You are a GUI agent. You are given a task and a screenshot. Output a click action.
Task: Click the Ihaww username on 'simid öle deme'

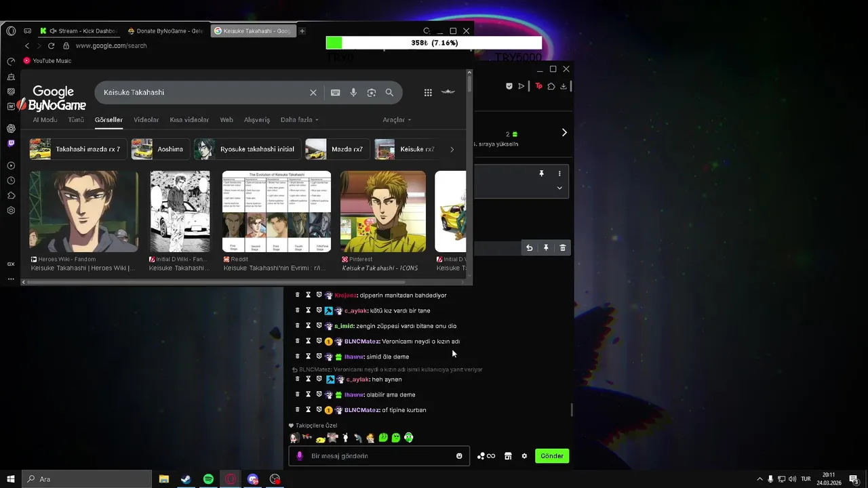353,357
